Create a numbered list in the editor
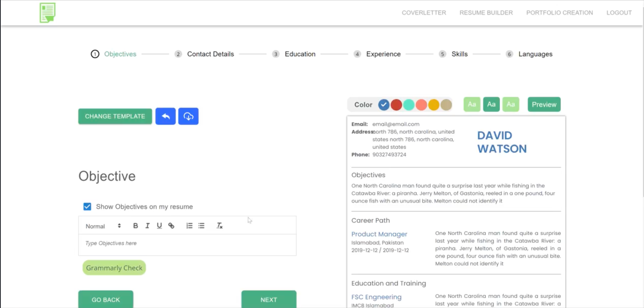The height and width of the screenshot is (308, 644). point(189,226)
